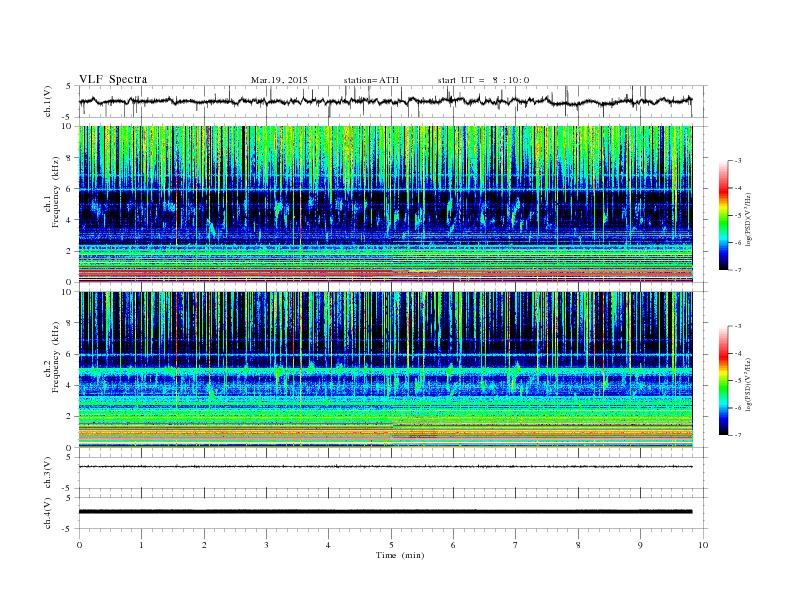Image resolution: width=792 pixels, height=612 pixels.
Task: Click the "ch.4(V)" axis label
Action: click(48, 513)
